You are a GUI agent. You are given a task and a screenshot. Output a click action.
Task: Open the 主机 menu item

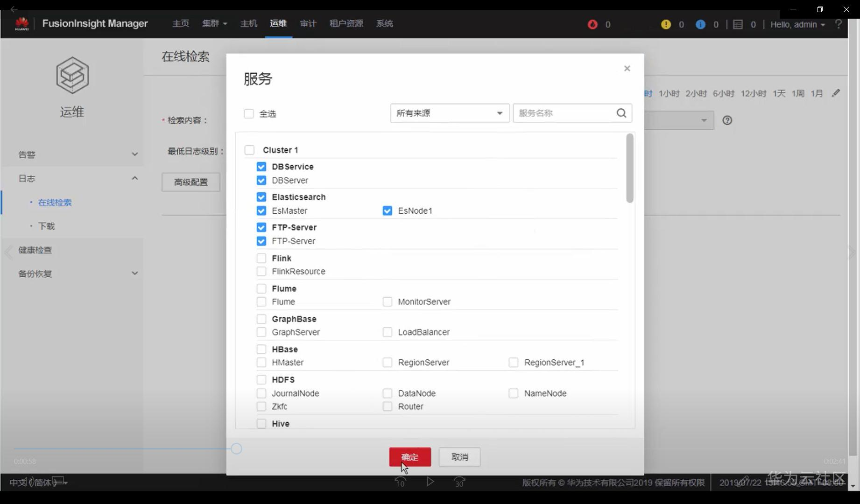tap(249, 23)
